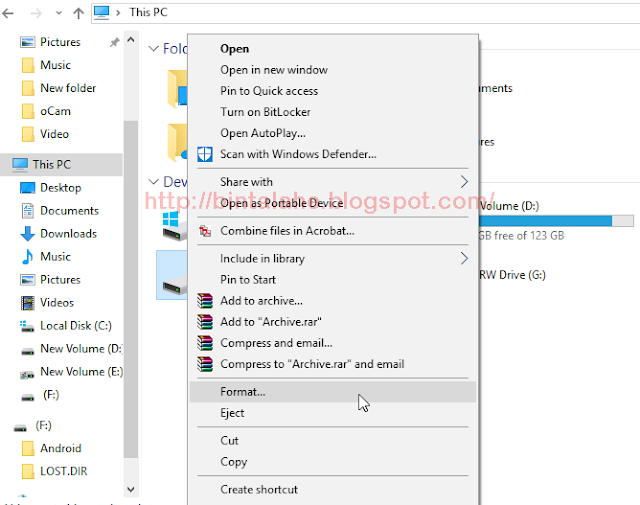Choose 'Scan with Windows Defender...' entry
The image size is (640, 505).
pyautogui.click(x=298, y=154)
